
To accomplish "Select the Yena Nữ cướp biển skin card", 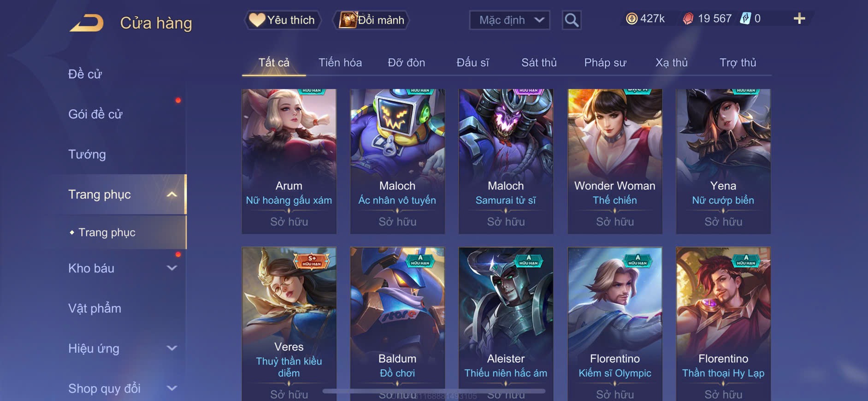I will [723, 161].
